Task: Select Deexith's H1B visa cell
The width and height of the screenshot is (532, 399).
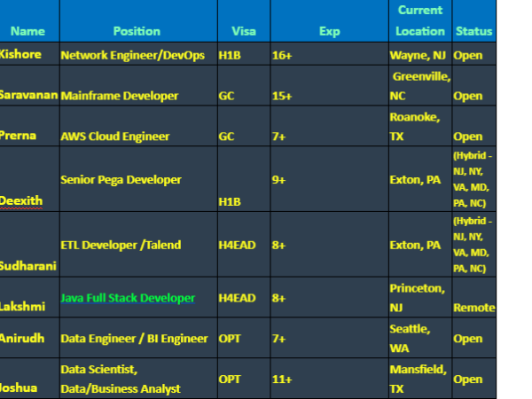Action: pyautogui.click(x=244, y=179)
